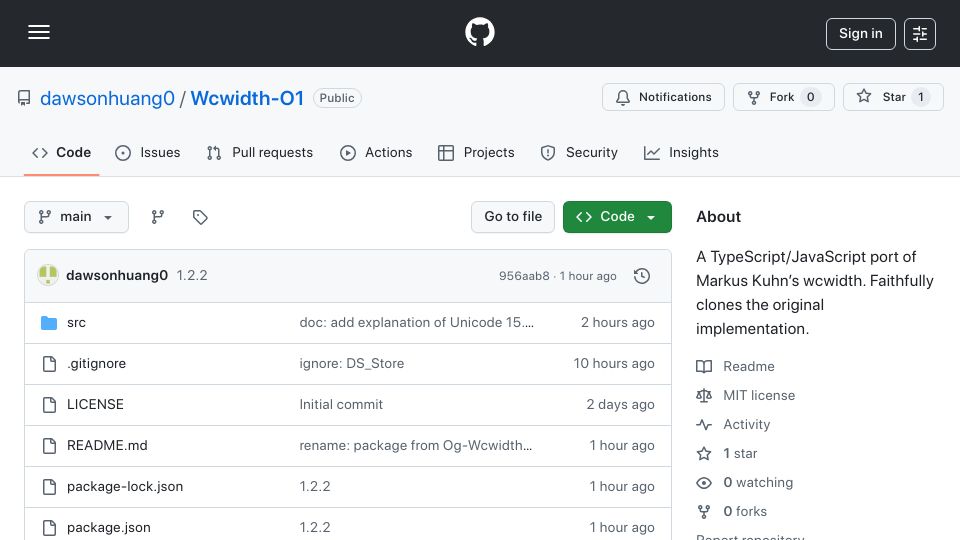Click the '10 hours ago' timestamp
This screenshot has height=540, width=960.
tap(614, 364)
